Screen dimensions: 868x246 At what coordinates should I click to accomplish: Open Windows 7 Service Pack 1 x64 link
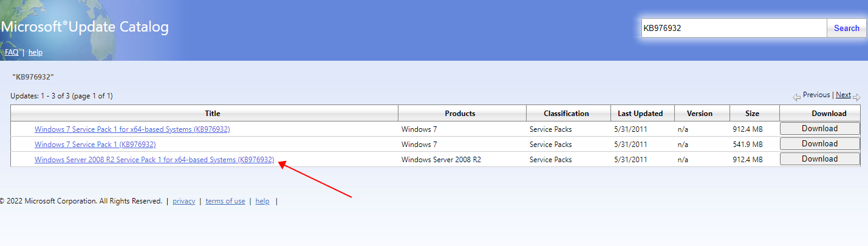click(132, 129)
